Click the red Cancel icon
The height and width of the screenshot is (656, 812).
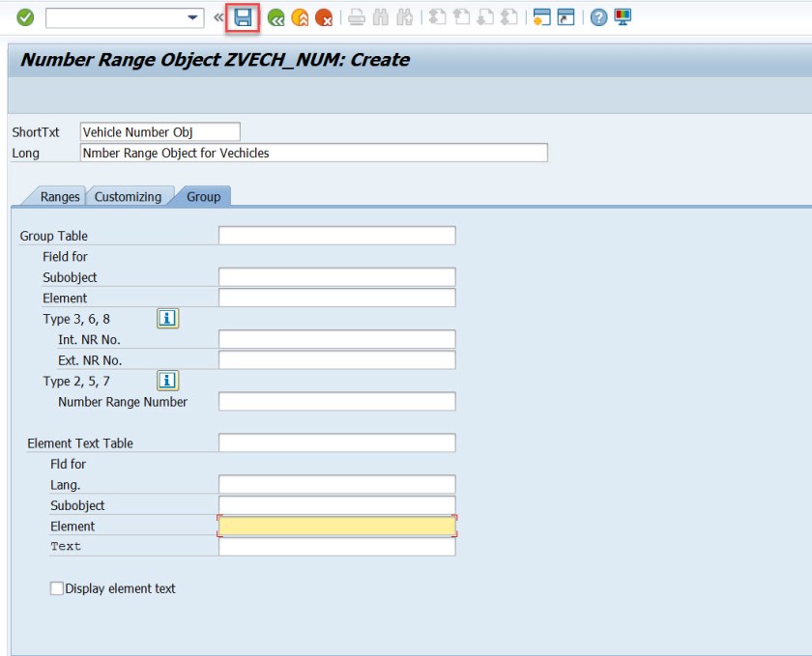[324, 18]
